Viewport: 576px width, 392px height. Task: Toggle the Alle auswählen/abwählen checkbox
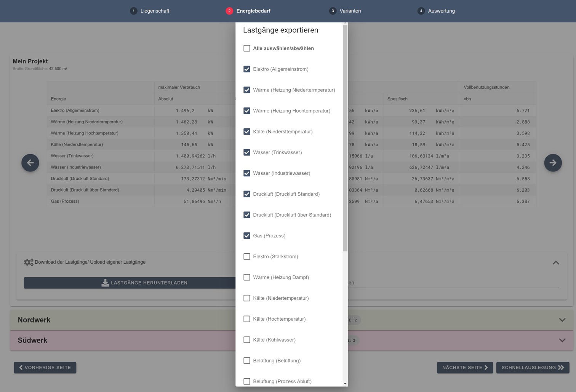(247, 48)
